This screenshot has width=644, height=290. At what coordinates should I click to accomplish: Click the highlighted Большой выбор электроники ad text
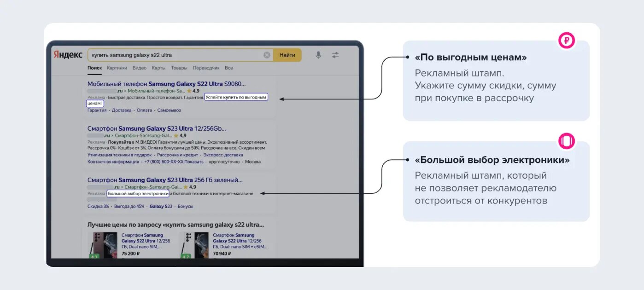(138, 194)
